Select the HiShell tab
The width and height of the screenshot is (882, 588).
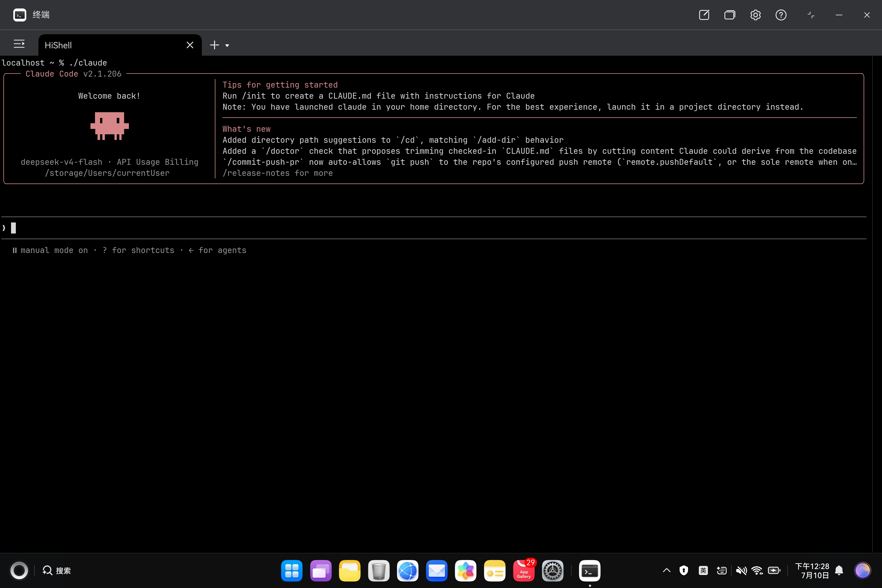pyautogui.click(x=120, y=45)
